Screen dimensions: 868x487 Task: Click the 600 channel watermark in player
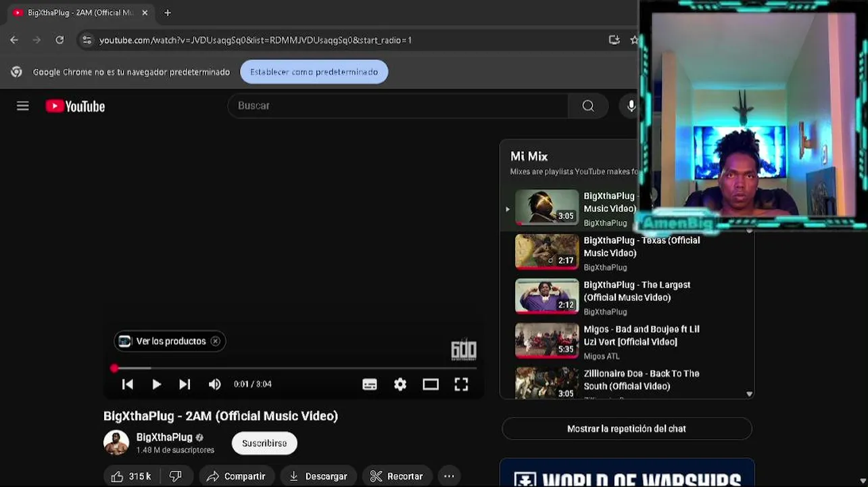coord(464,350)
